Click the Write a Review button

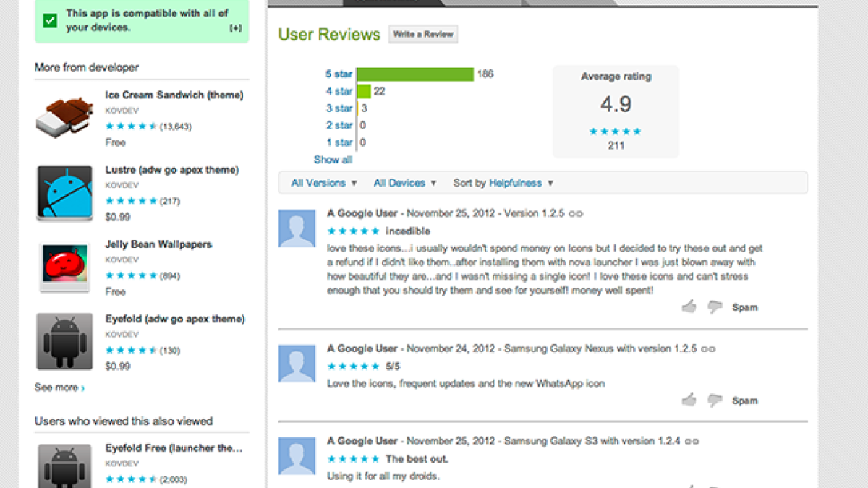(x=423, y=34)
